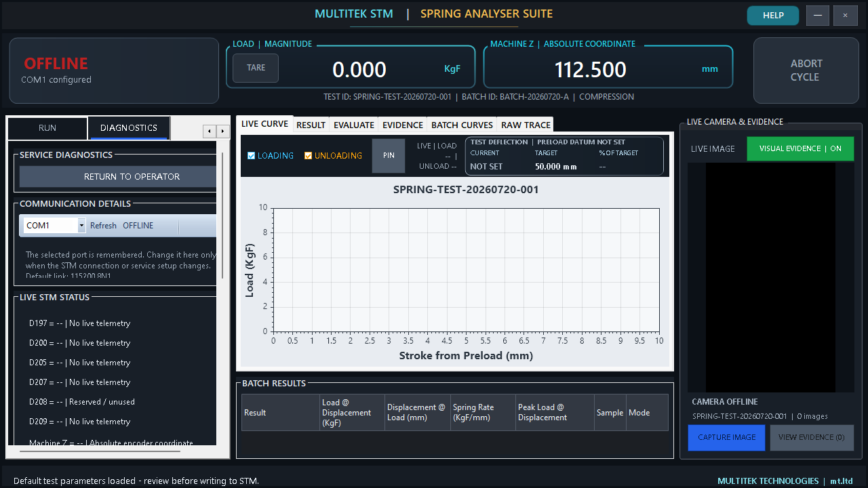The height and width of the screenshot is (488, 868).
Task: Open the EVALUATE tab
Action: point(354,125)
